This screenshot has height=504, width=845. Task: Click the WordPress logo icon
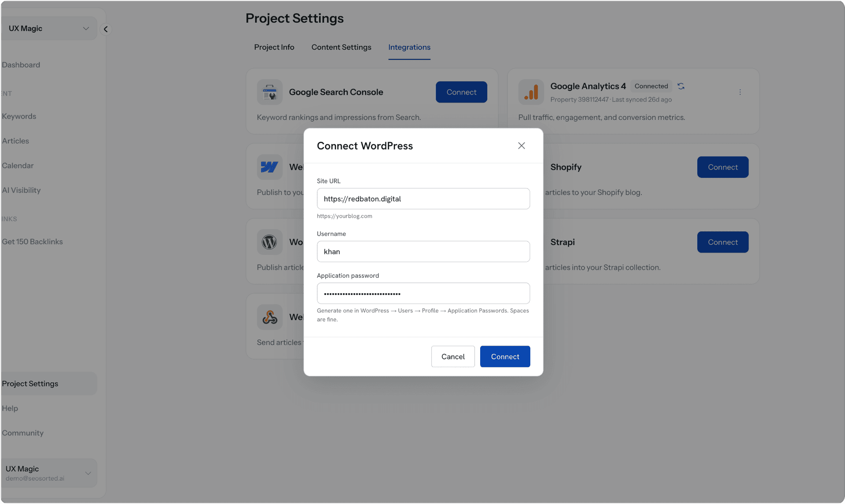pyautogui.click(x=270, y=242)
